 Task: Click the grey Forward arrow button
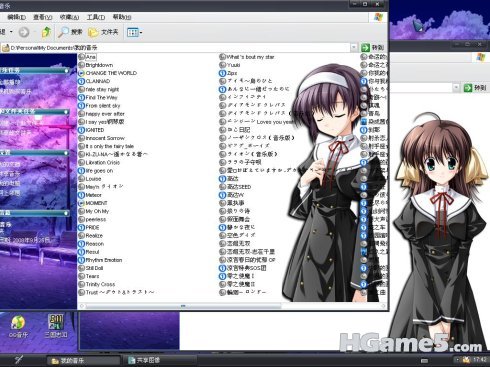[x=24, y=32]
